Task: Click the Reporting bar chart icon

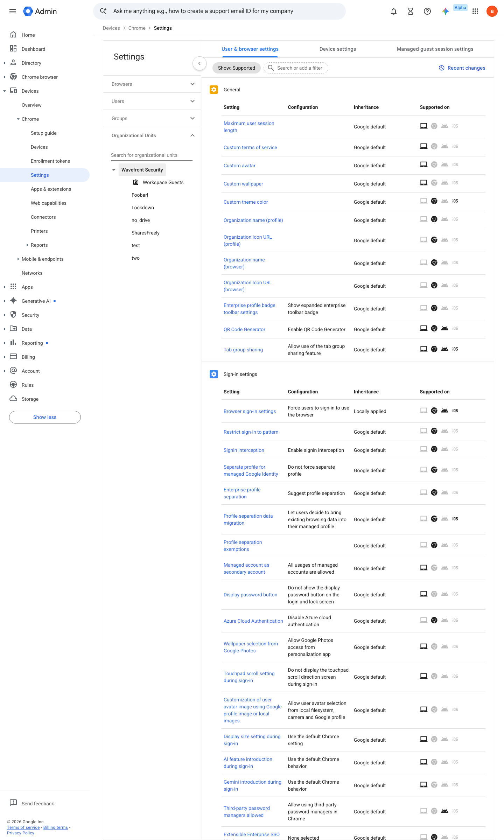Action: tap(13, 343)
